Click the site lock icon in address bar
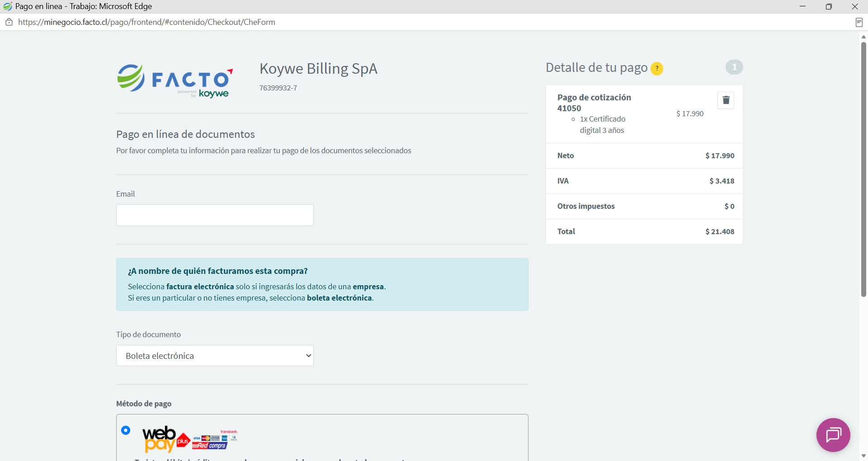868x461 pixels. point(9,22)
